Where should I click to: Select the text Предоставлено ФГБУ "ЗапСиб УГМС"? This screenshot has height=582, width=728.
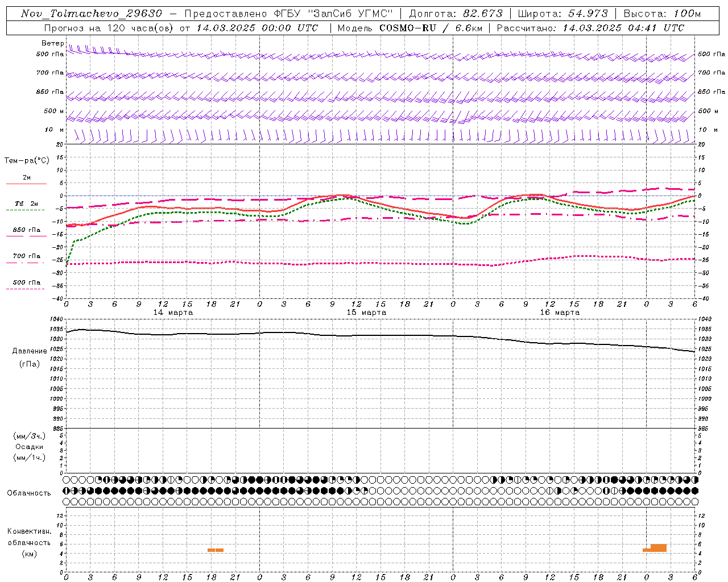coord(289,14)
